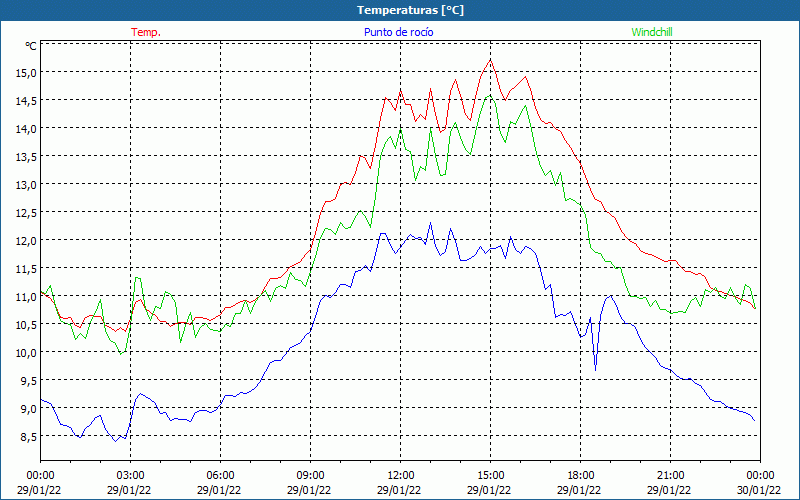
Task: Click the 10,5 y-axis value
Action: 27,325
